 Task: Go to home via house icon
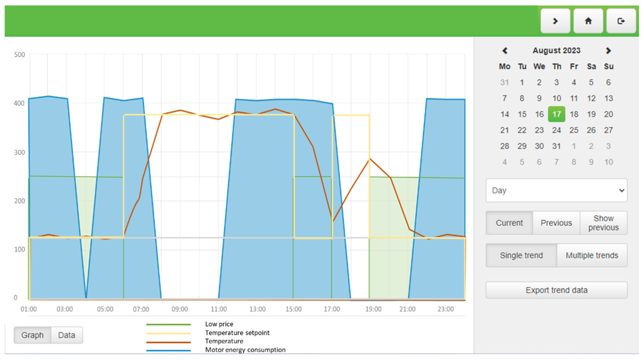point(588,21)
